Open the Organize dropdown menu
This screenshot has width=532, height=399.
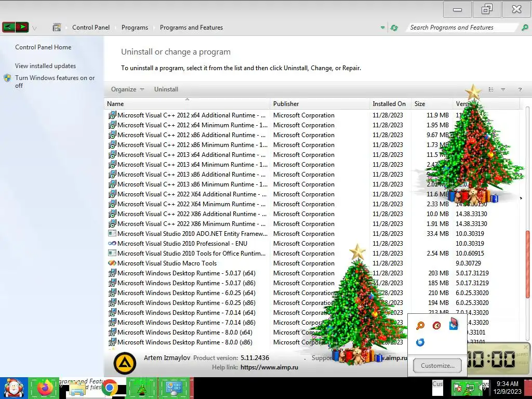[x=128, y=89]
